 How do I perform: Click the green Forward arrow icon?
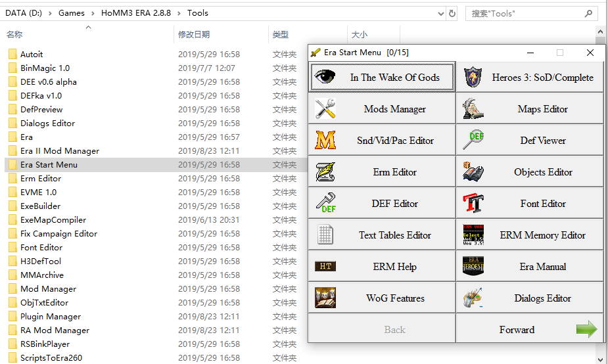pyautogui.click(x=587, y=329)
